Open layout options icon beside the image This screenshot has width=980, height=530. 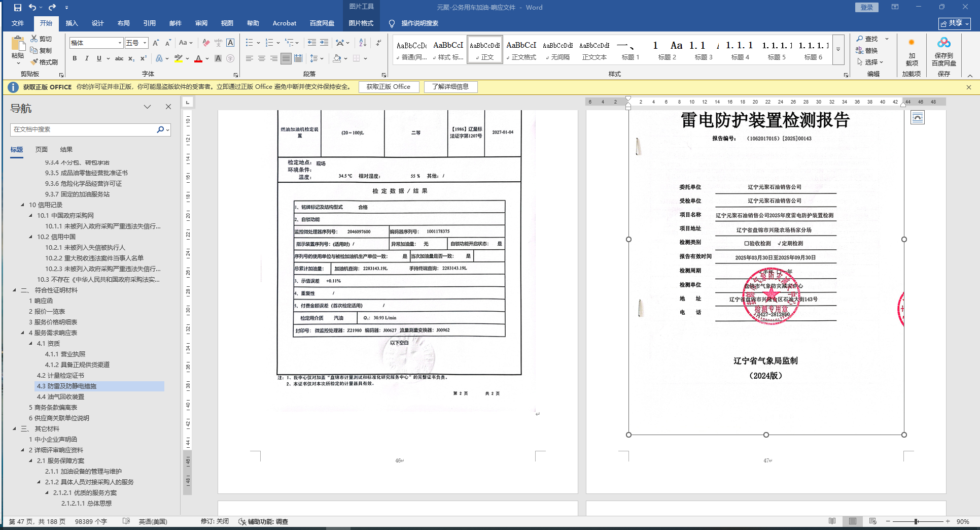click(x=918, y=118)
